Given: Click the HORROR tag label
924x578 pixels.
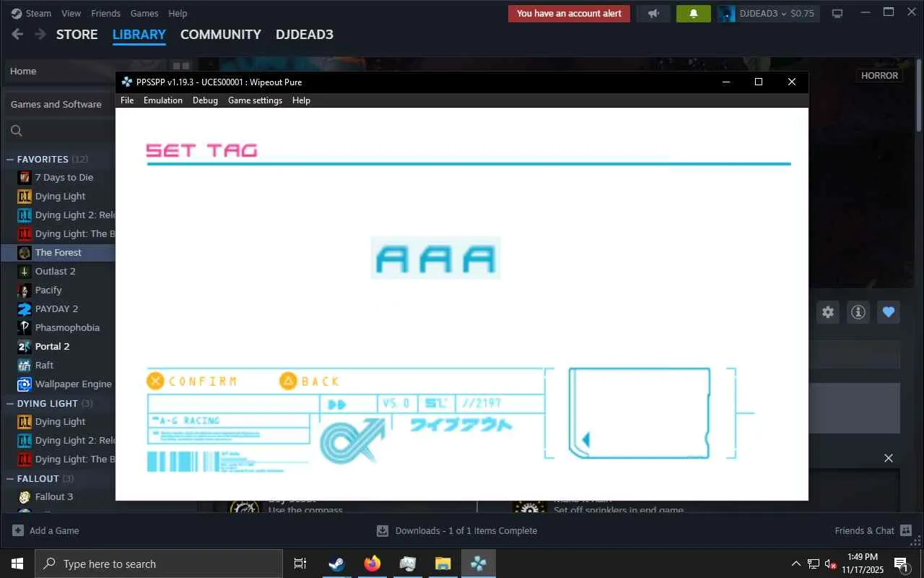Looking at the screenshot, I should pos(879,75).
